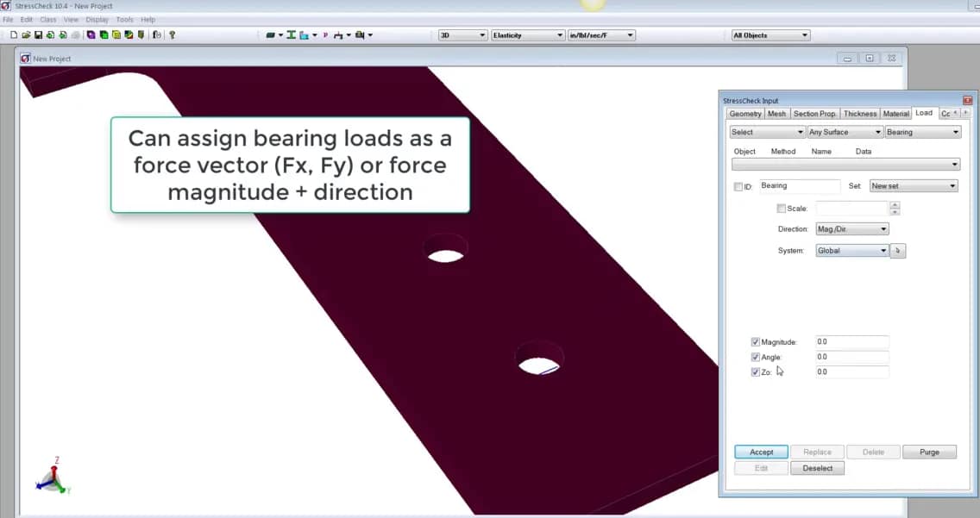Enable the ID checkbox for Bearing
Screen dimensions: 980x518
point(739,186)
